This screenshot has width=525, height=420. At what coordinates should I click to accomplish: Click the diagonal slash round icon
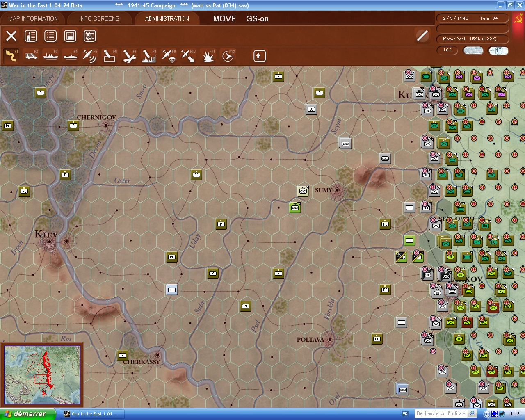pyautogui.click(x=422, y=36)
